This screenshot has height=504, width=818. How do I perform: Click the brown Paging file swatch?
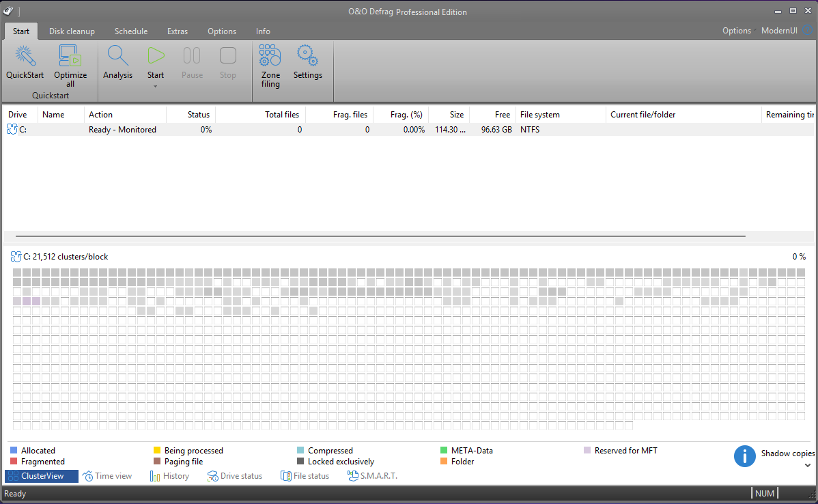157,461
